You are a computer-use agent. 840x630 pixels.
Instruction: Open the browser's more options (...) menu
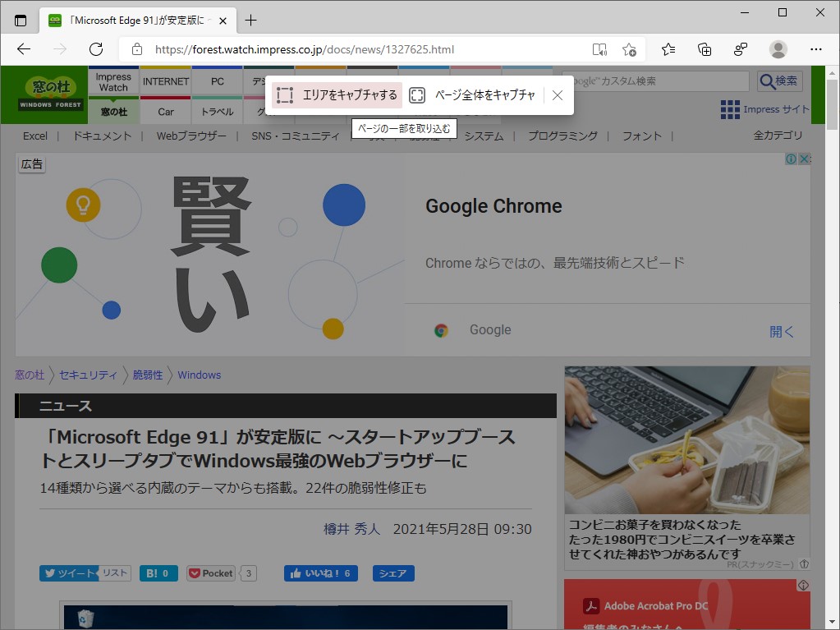pos(815,49)
